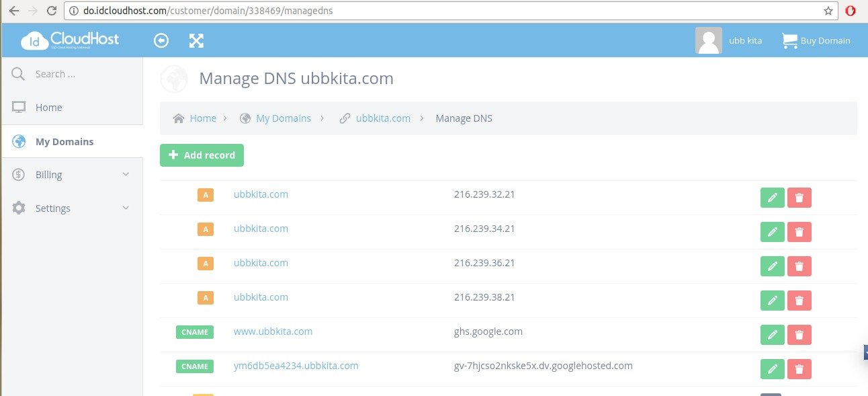The width and height of the screenshot is (868, 396).
Task: Expand the Billing section chevron
Action: click(126, 174)
